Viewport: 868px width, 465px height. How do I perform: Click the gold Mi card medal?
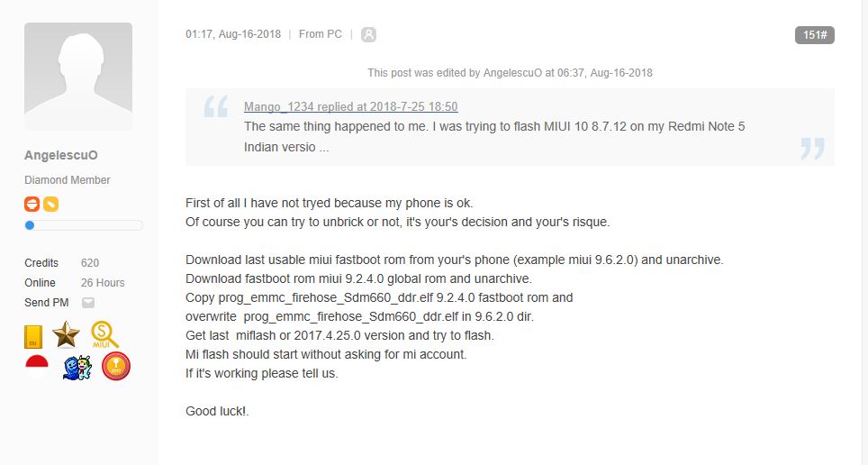pos(33,337)
